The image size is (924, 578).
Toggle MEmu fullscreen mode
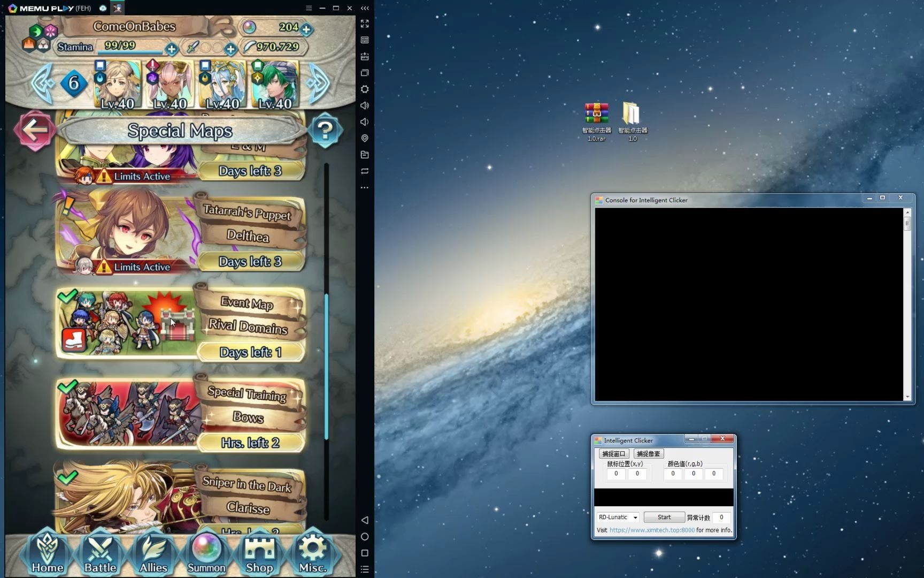tap(365, 24)
